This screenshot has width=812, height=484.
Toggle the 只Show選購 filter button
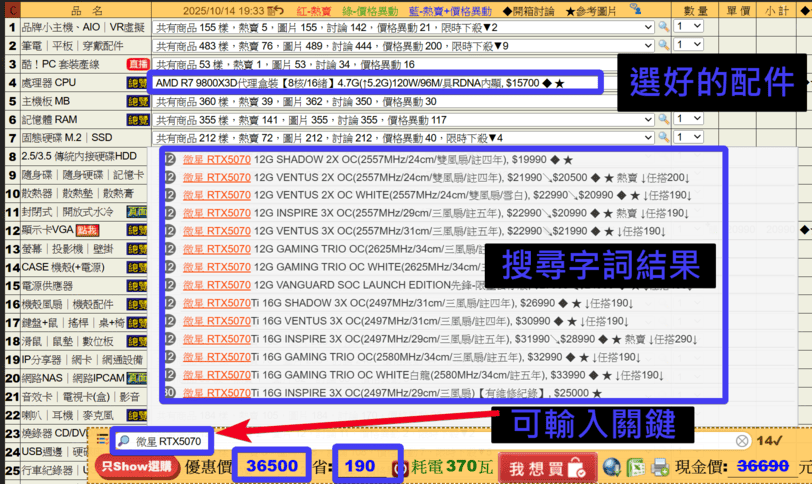pos(137,467)
